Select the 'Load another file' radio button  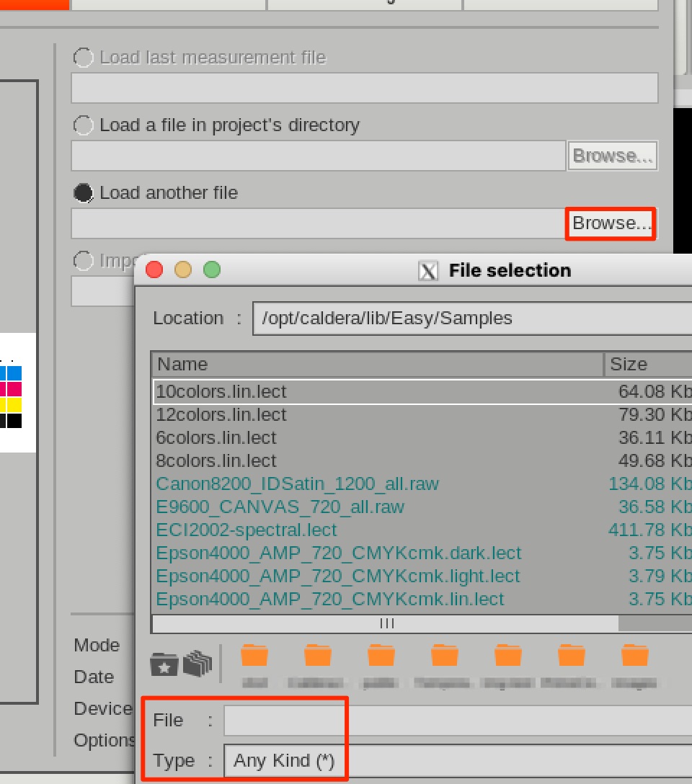click(x=84, y=193)
